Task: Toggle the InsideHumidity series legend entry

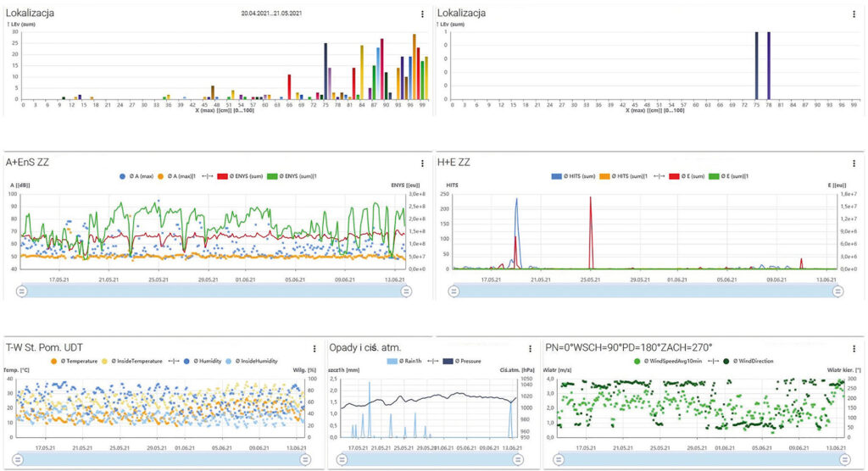Action: click(251, 362)
